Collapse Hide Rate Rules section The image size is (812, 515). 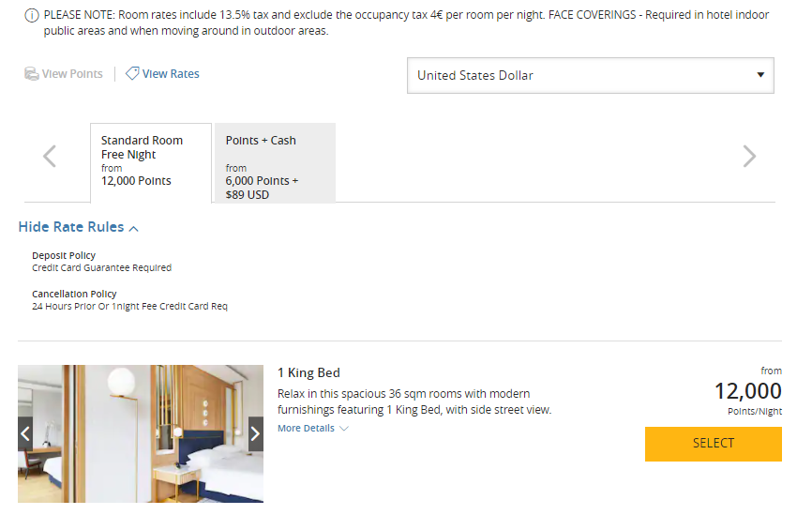(79, 227)
